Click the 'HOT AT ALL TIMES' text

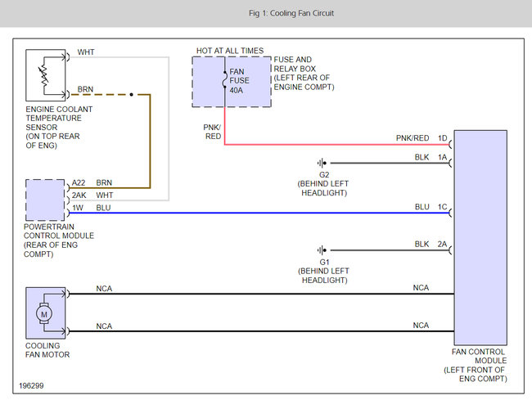click(x=230, y=51)
